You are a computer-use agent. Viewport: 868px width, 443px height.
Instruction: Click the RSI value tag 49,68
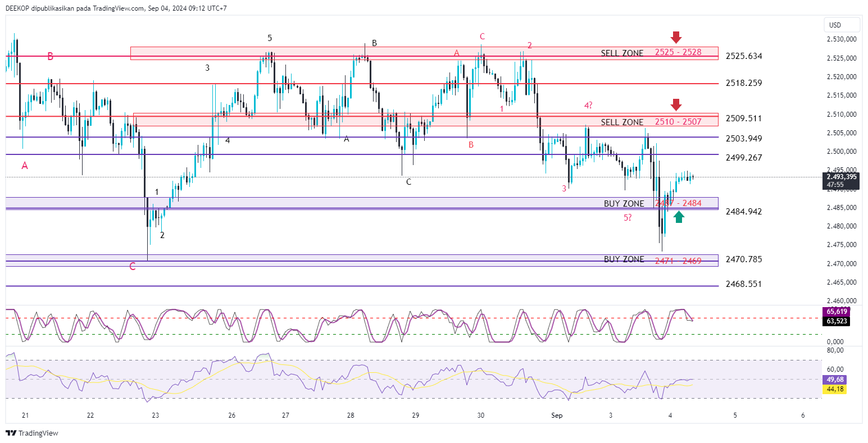835,380
